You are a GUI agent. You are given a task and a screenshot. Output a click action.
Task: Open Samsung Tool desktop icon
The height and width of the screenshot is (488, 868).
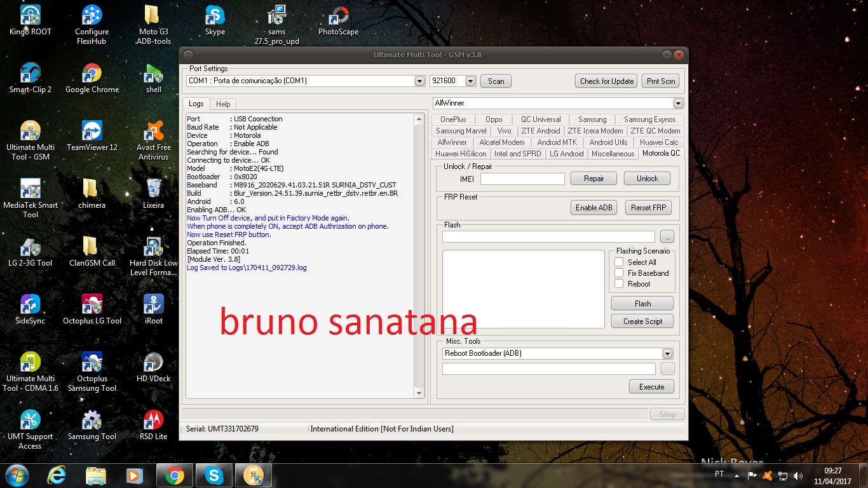coord(92,425)
